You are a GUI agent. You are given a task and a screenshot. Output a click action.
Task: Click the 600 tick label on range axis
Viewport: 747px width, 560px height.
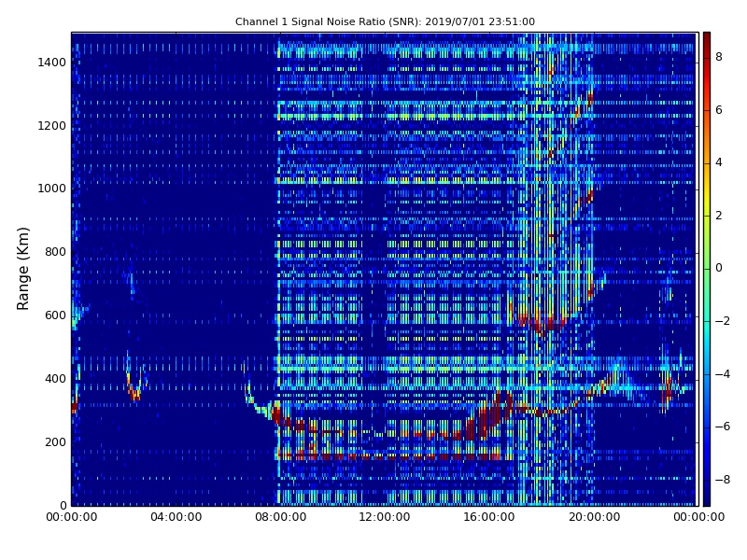(55, 315)
